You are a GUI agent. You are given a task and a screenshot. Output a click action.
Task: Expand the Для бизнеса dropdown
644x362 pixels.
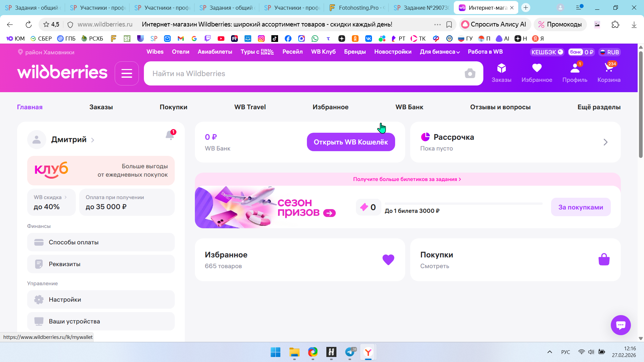point(440,52)
